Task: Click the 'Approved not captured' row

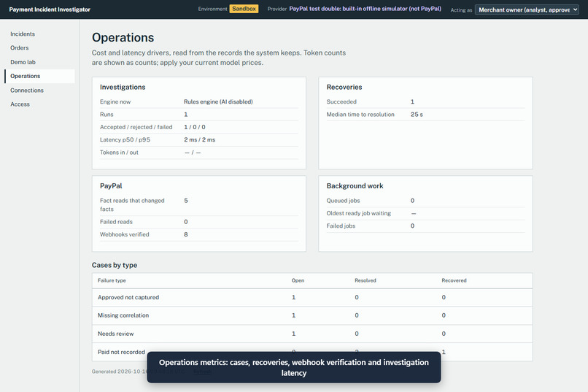Action: pyautogui.click(x=312, y=298)
